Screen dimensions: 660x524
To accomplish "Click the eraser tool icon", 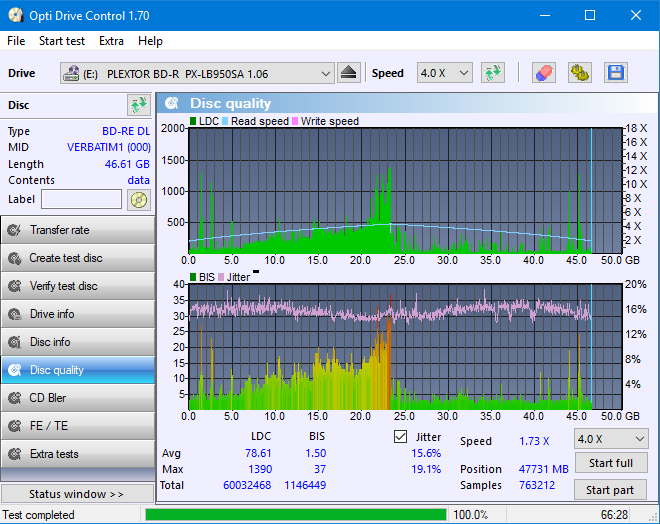I will click(543, 73).
